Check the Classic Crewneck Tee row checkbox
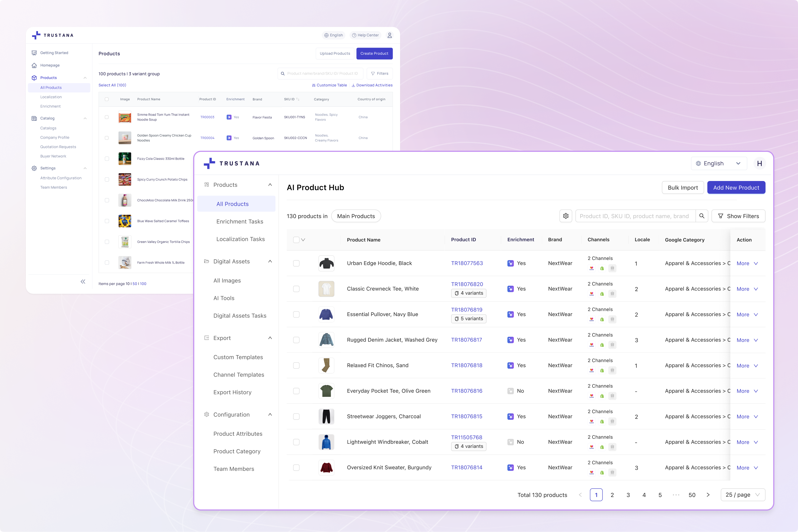The width and height of the screenshot is (798, 532). pos(296,289)
